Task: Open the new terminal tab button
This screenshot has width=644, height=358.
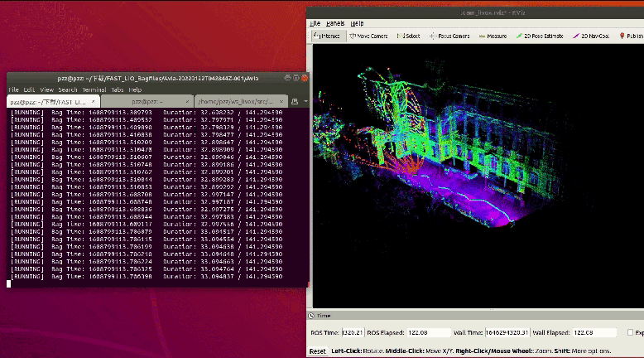Action: (x=294, y=101)
